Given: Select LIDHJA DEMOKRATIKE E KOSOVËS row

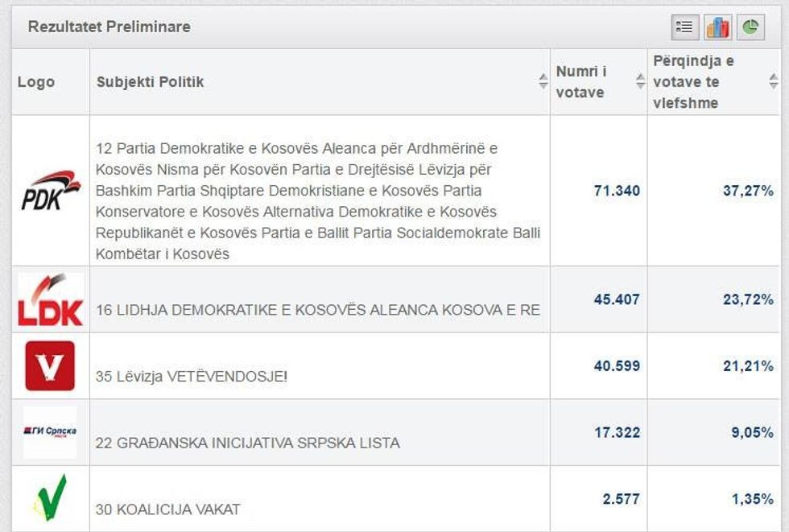Looking at the screenshot, I should click(317, 310).
